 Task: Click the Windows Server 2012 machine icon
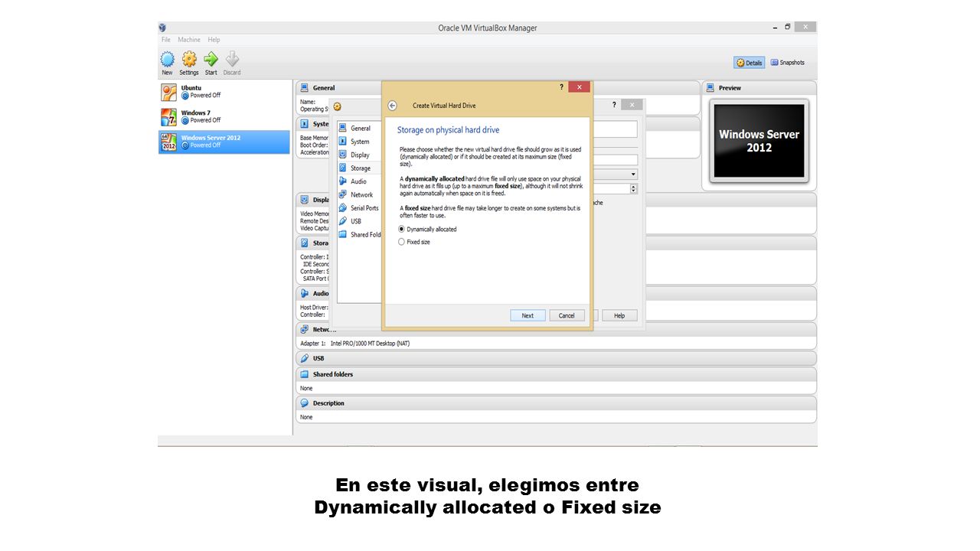click(168, 142)
